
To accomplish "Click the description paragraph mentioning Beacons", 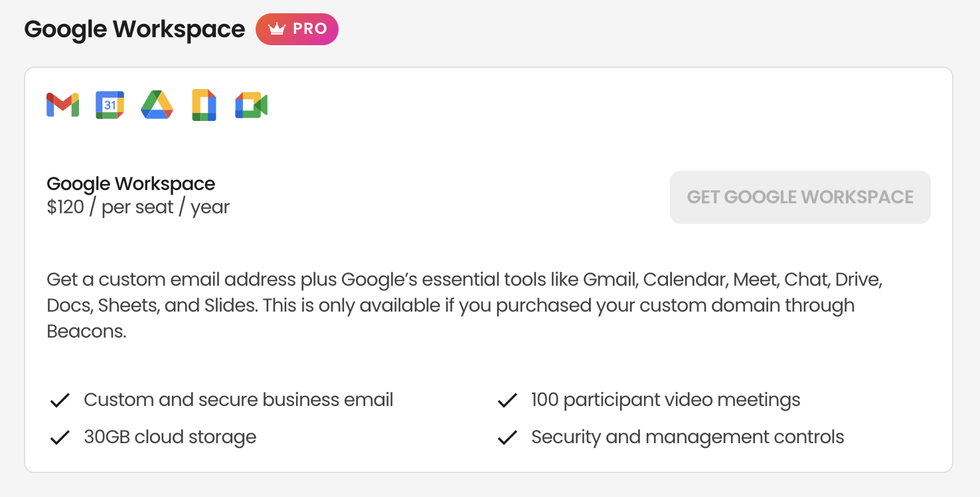I will pyautogui.click(x=464, y=306).
